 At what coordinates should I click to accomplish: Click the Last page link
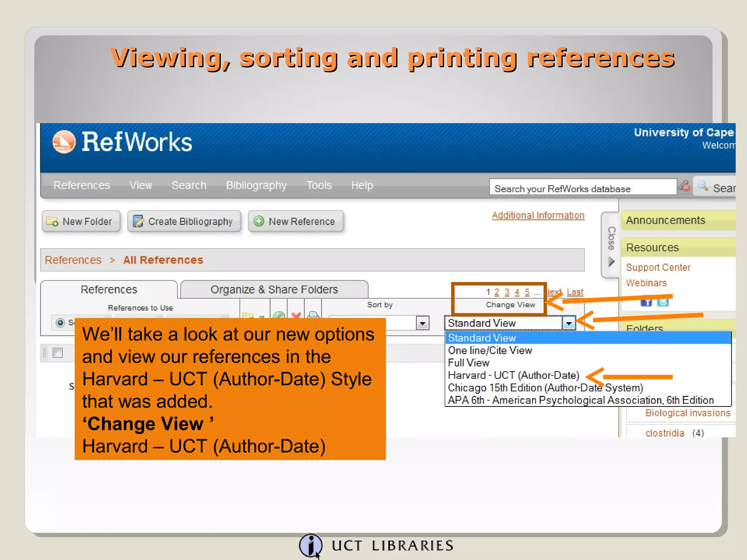(x=575, y=292)
